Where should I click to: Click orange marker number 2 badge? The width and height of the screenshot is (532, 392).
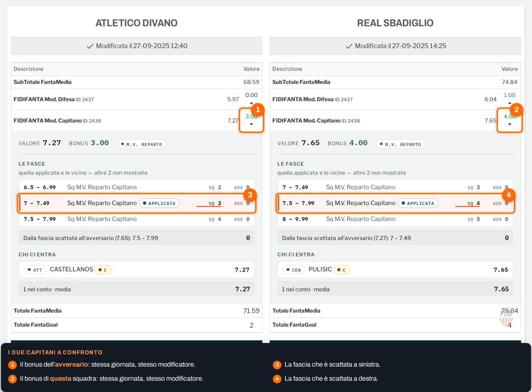(x=516, y=110)
